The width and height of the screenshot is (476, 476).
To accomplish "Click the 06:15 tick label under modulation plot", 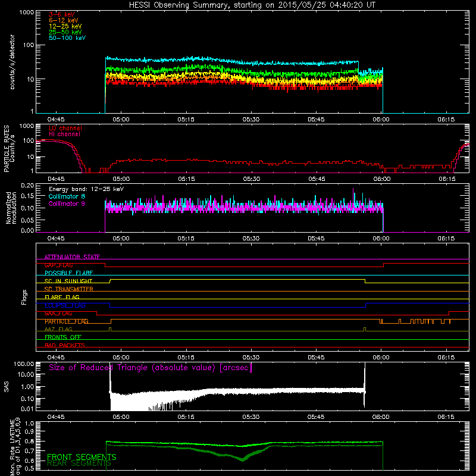I will [446, 239].
